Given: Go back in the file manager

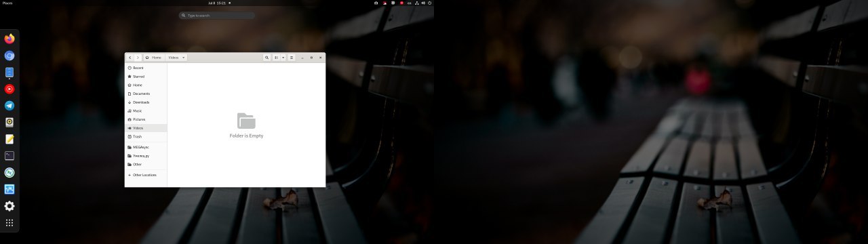Looking at the screenshot, I should [x=130, y=58].
